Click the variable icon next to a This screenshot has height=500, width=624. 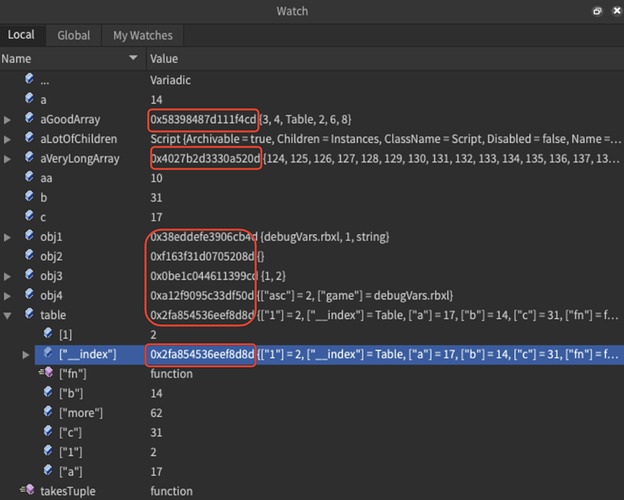(29, 98)
